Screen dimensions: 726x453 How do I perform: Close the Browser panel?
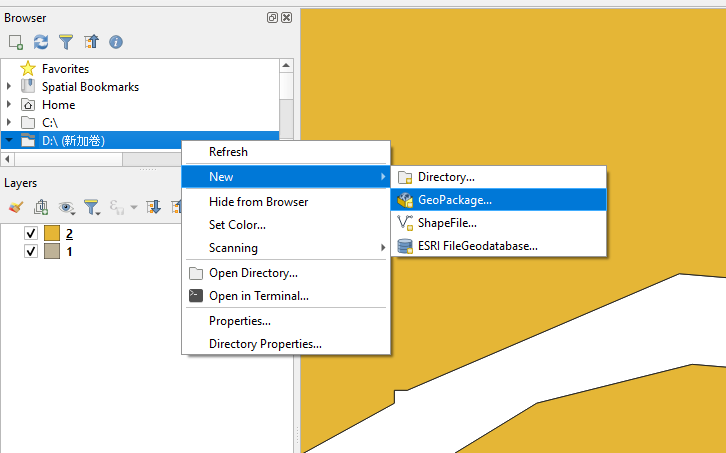[x=287, y=18]
